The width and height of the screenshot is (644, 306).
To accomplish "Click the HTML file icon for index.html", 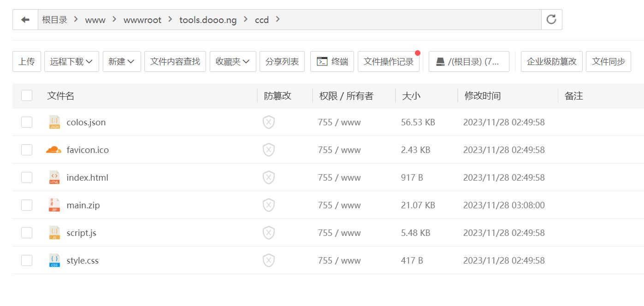I will [x=54, y=177].
